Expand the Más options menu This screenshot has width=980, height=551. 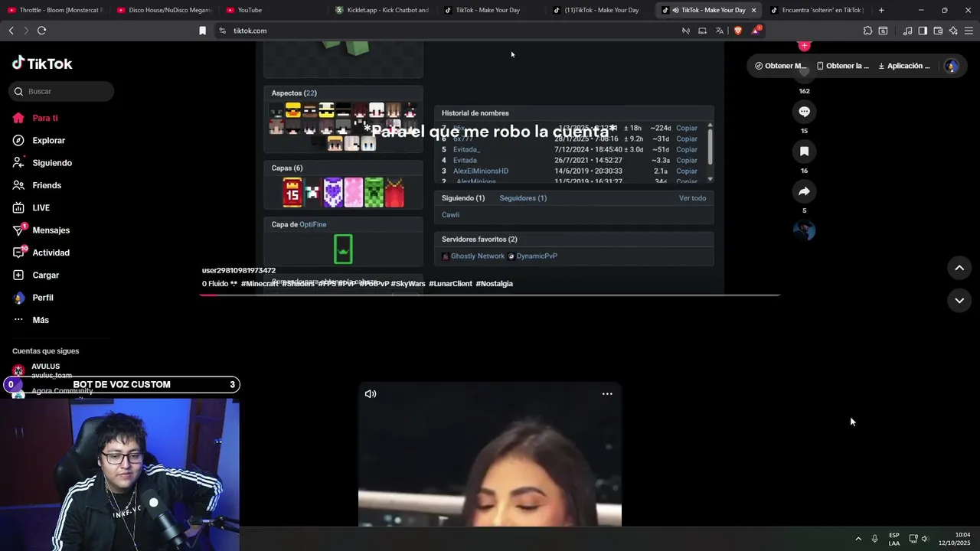(x=31, y=320)
